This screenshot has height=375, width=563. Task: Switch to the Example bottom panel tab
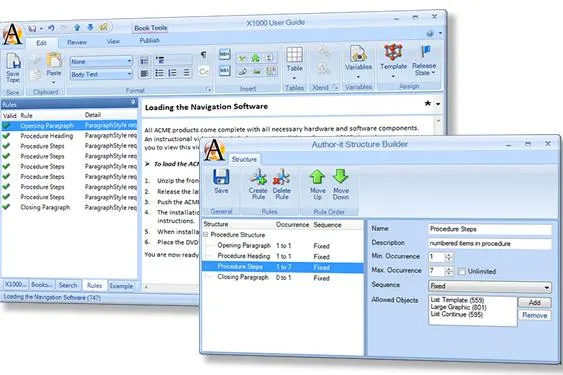121,286
